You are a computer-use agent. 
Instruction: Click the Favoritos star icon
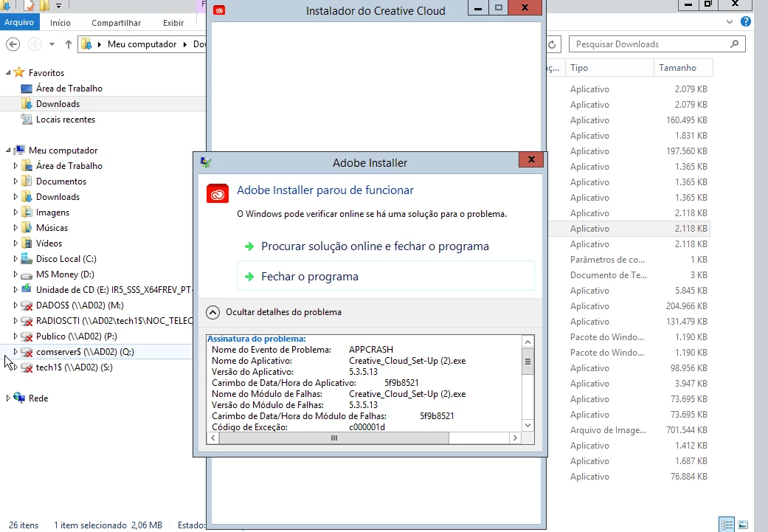[x=19, y=72]
